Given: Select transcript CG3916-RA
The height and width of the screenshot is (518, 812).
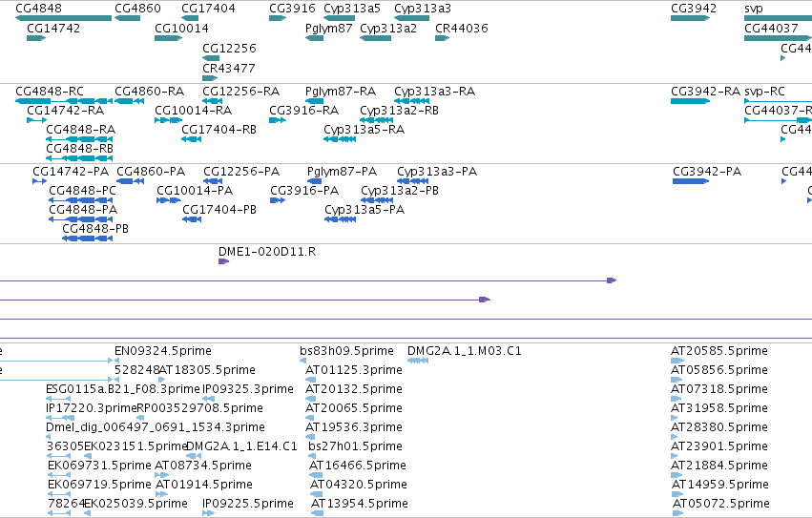Looking at the screenshot, I should click(278, 120).
